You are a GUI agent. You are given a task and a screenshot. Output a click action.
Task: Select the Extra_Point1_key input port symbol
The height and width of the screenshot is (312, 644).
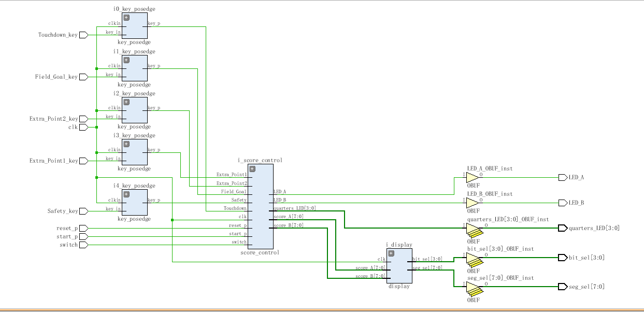point(83,161)
